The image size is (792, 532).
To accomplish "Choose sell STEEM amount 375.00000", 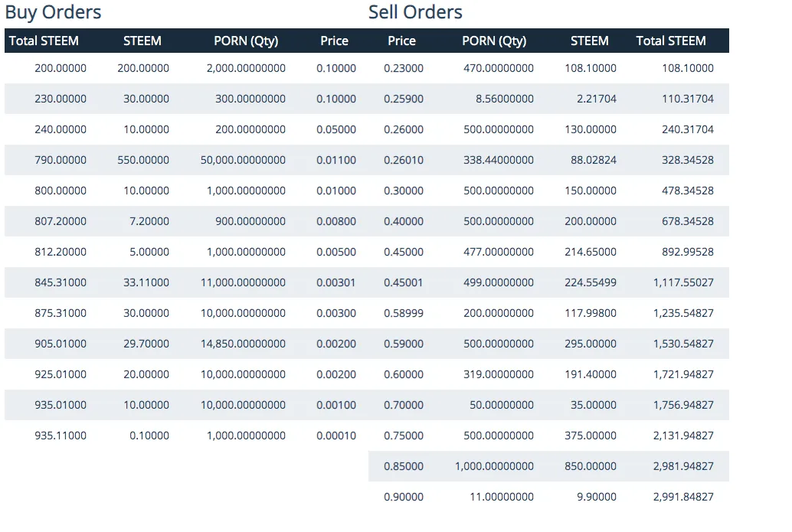I will (591, 436).
